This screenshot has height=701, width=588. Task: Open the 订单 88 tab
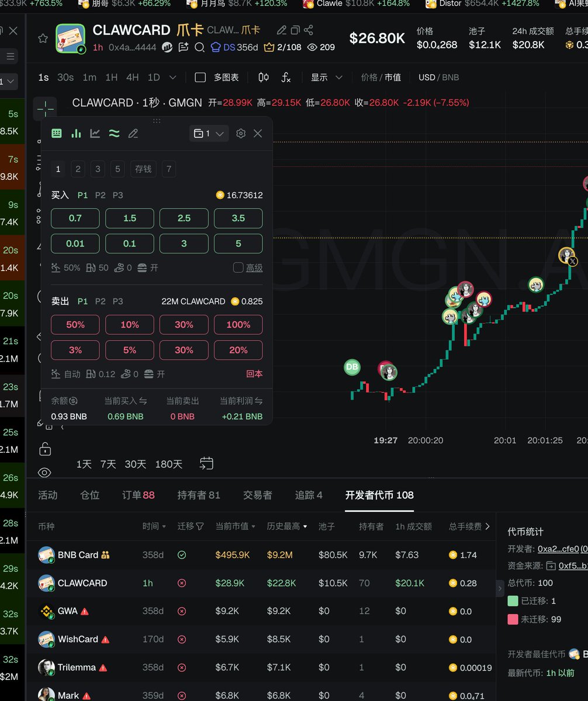point(139,495)
